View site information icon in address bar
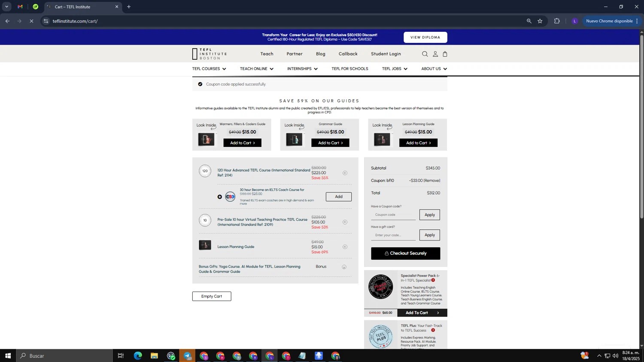Screen dimensions: 644x362 [46, 21]
